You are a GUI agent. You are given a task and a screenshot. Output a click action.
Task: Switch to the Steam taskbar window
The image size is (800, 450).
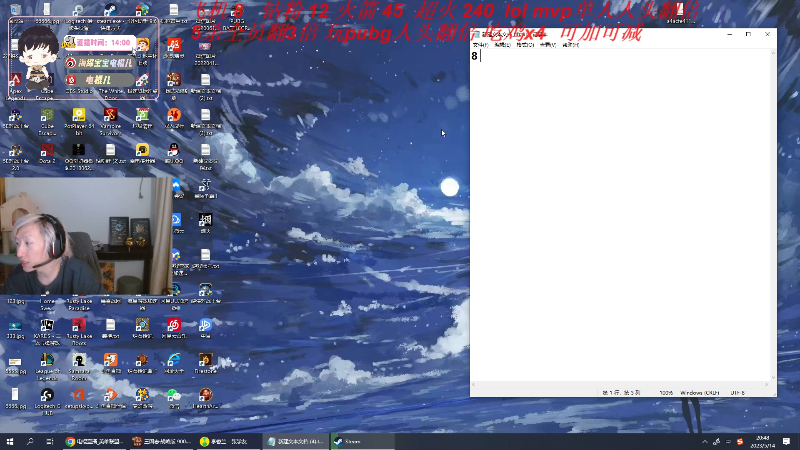point(362,441)
